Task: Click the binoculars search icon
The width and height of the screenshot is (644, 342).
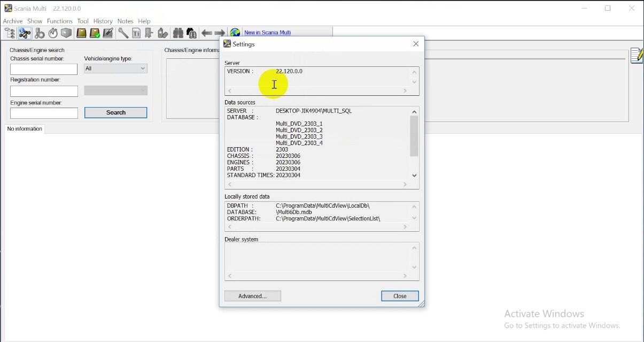Action: [178, 33]
